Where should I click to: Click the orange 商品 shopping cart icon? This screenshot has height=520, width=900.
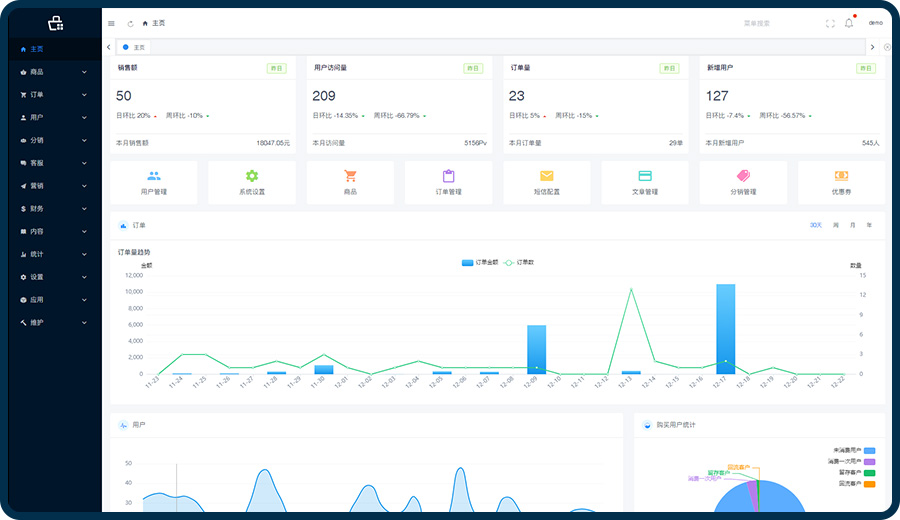coord(350,176)
